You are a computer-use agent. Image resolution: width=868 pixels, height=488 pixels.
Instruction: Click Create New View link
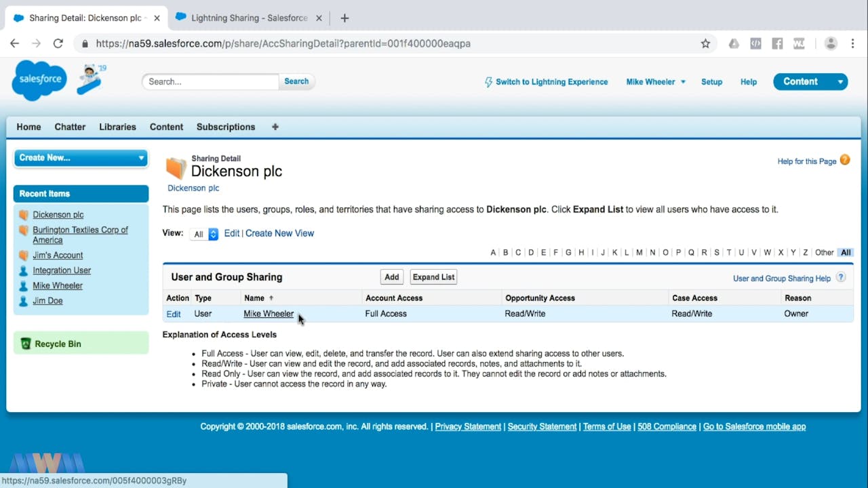279,233
